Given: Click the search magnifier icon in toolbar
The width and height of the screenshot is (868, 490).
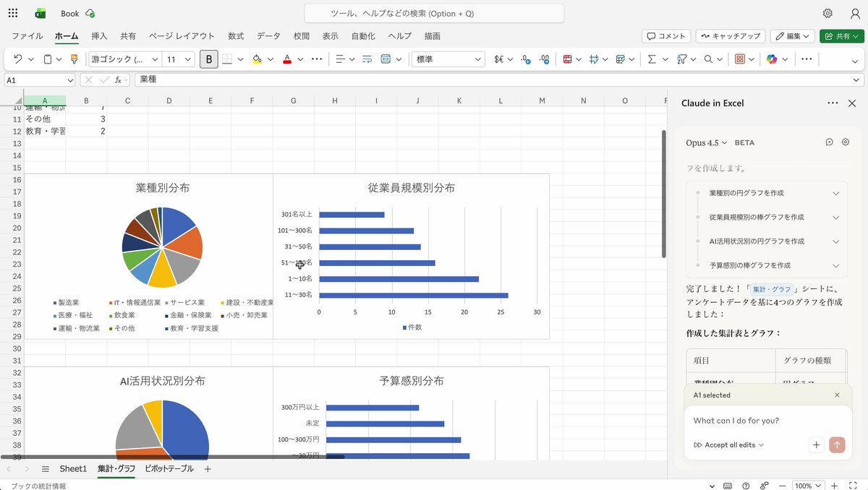Looking at the screenshot, I should coord(708,59).
